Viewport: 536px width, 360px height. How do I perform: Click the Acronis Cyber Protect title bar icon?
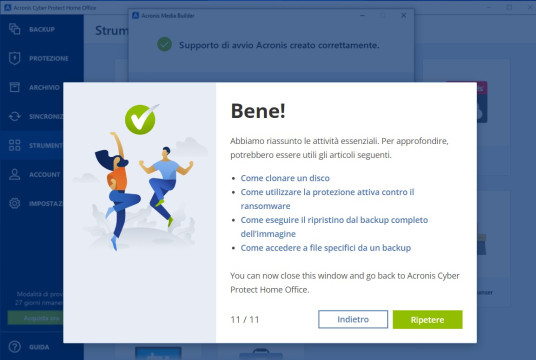tap(8, 8)
